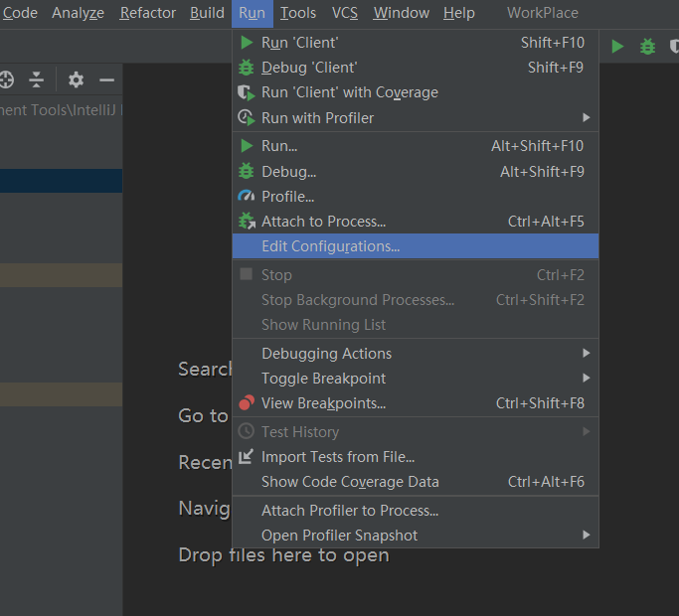Click the highlighted dark blue row in Project panel

61,181
